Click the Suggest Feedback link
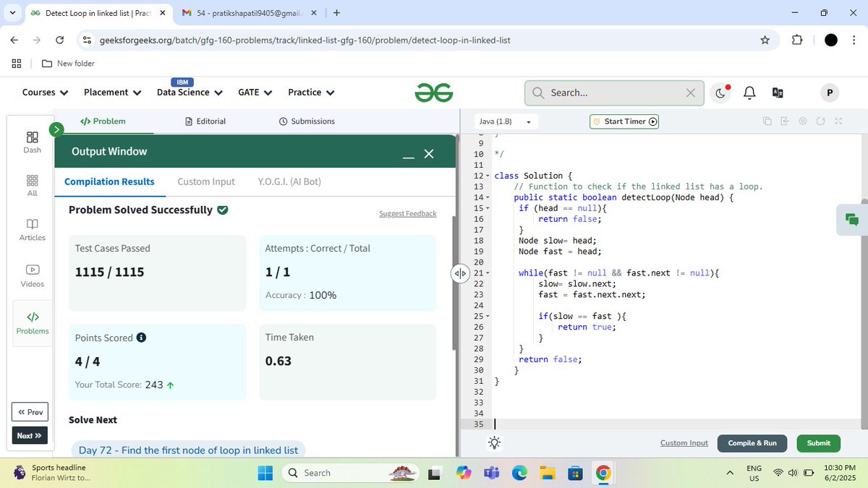Image resolution: width=868 pixels, height=488 pixels. 408,214
